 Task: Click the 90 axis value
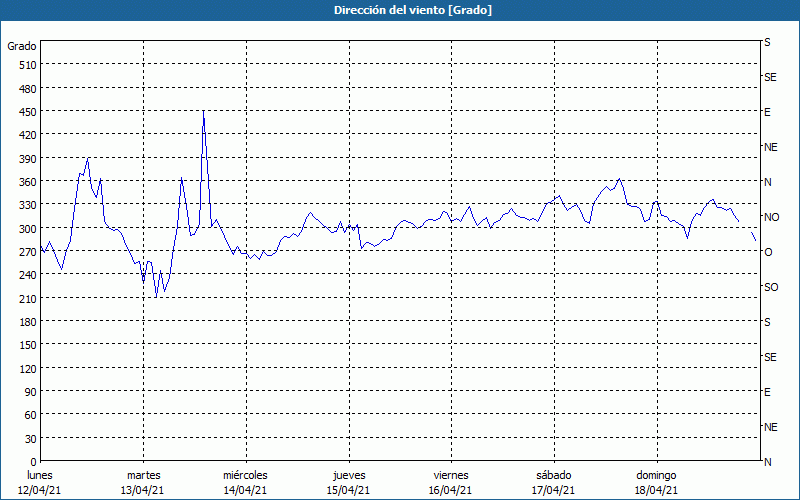(31, 392)
